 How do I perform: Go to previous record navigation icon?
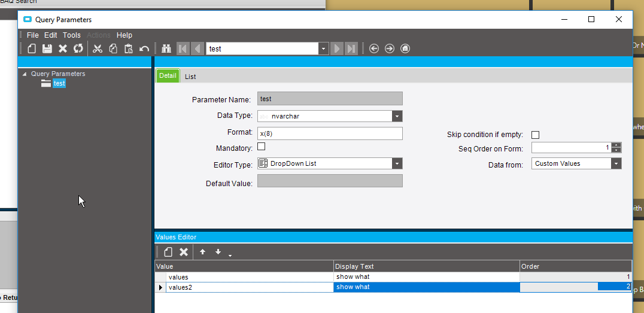[198, 48]
